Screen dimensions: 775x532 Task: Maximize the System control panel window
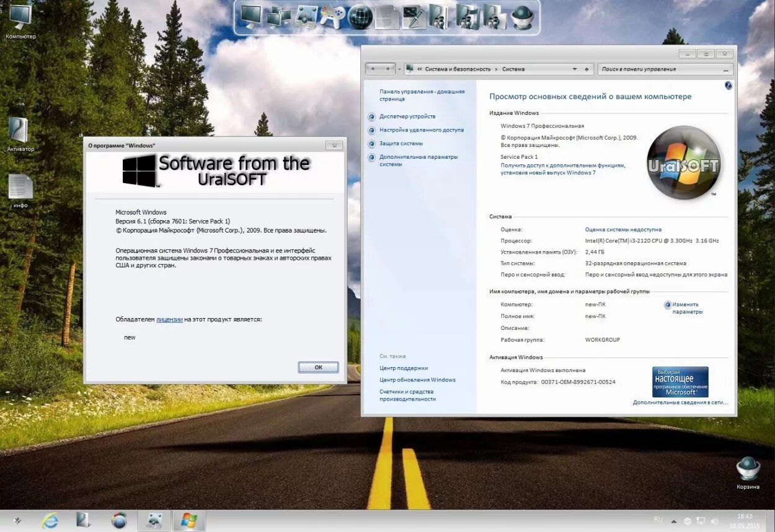point(706,55)
